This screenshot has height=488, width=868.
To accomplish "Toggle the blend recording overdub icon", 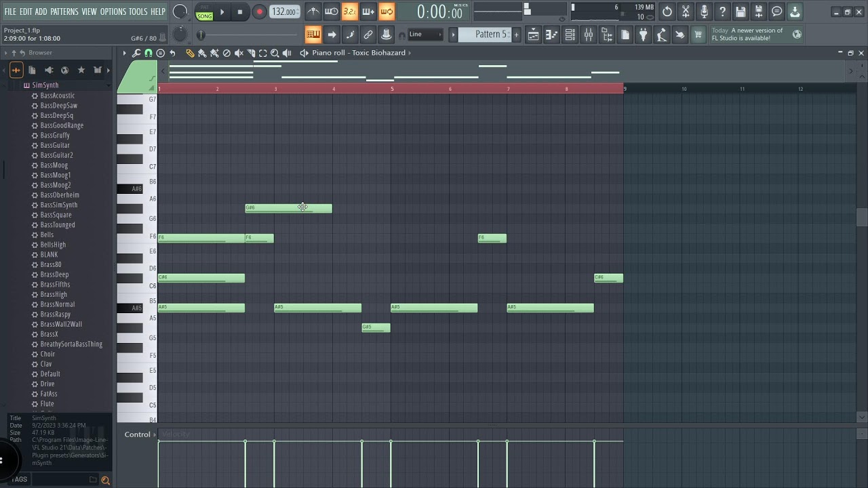I will [x=368, y=12].
